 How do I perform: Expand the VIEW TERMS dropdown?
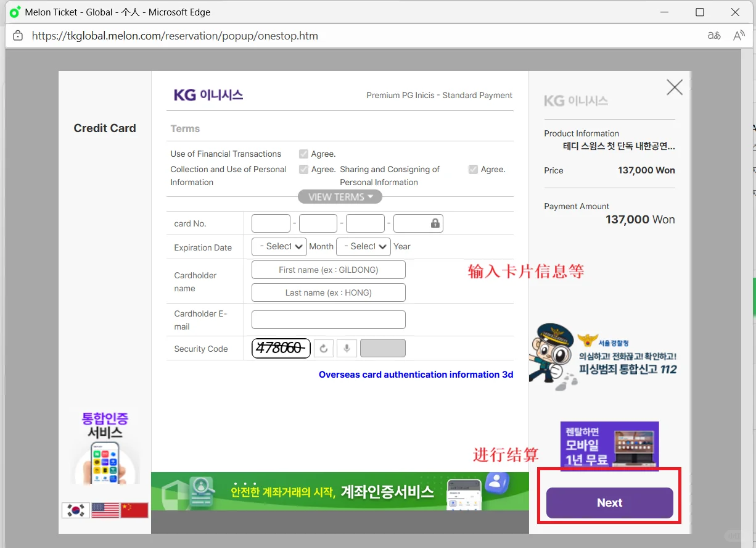(340, 197)
